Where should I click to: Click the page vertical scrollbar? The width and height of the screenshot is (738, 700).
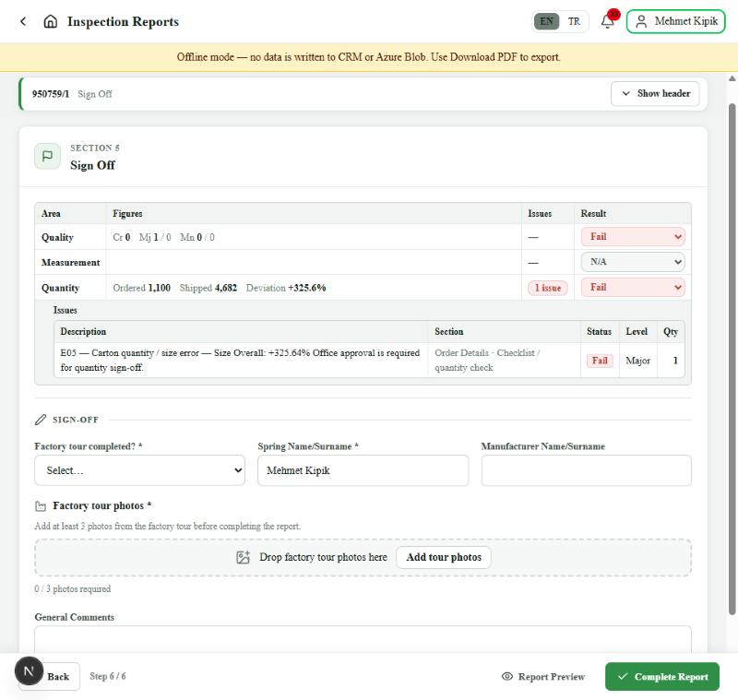(x=732, y=360)
